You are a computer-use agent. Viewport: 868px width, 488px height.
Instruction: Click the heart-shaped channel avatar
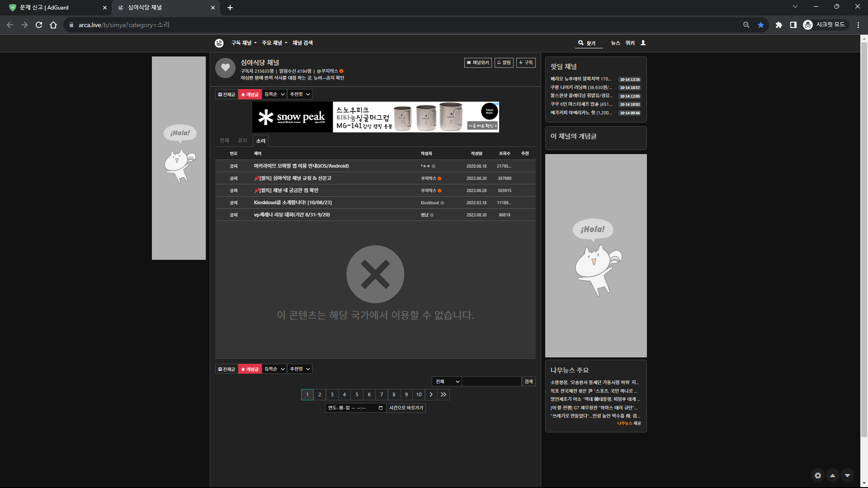click(225, 68)
